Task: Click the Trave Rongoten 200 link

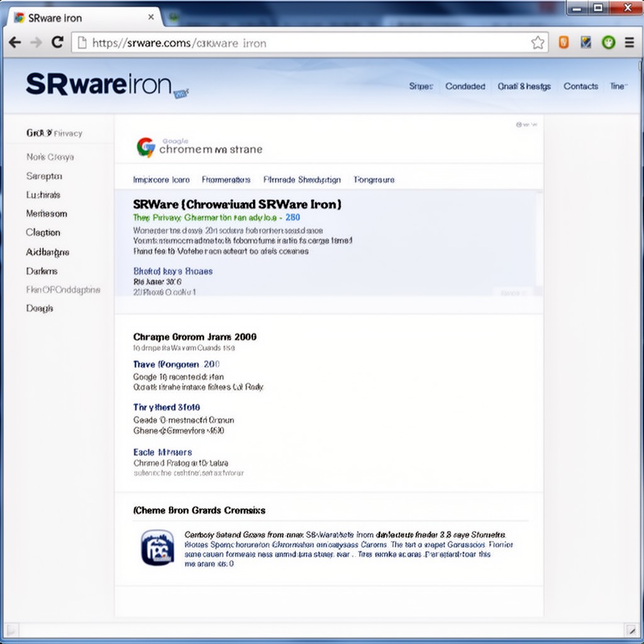Action: pyautogui.click(x=176, y=364)
